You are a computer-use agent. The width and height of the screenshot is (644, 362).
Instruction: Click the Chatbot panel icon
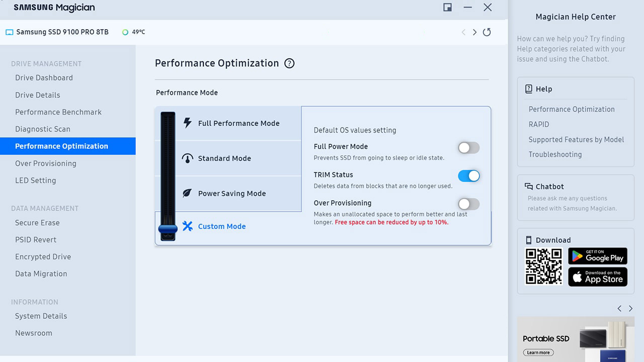(529, 187)
